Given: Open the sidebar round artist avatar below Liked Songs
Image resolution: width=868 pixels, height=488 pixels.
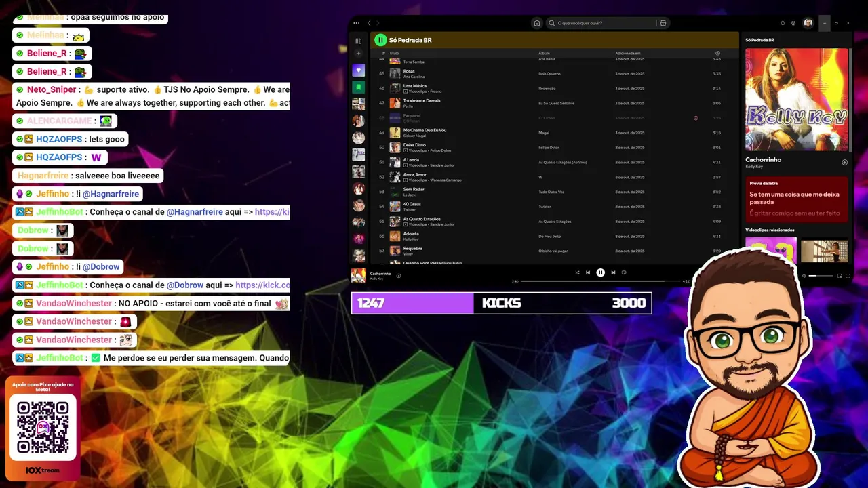Looking at the screenshot, I should click(359, 121).
